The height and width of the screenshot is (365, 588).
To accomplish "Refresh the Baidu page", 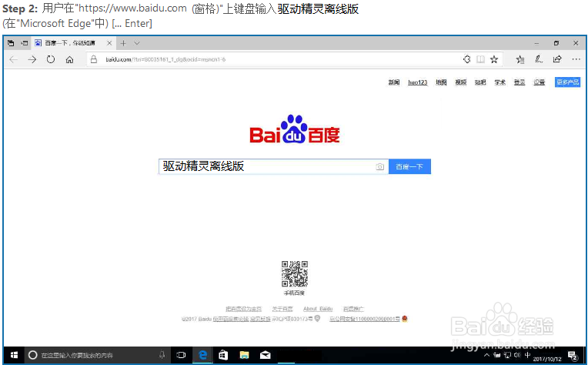I will (x=51, y=59).
